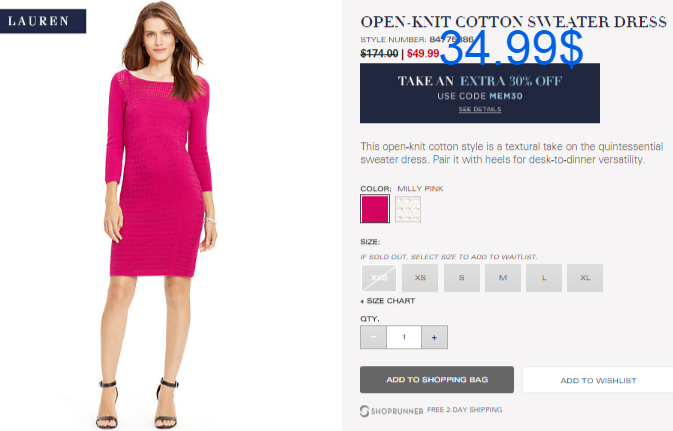Select size L

point(544,278)
